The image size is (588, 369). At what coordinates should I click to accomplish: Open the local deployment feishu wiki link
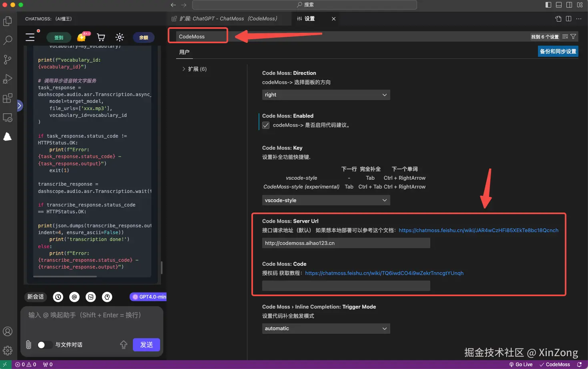[x=479, y=231]
